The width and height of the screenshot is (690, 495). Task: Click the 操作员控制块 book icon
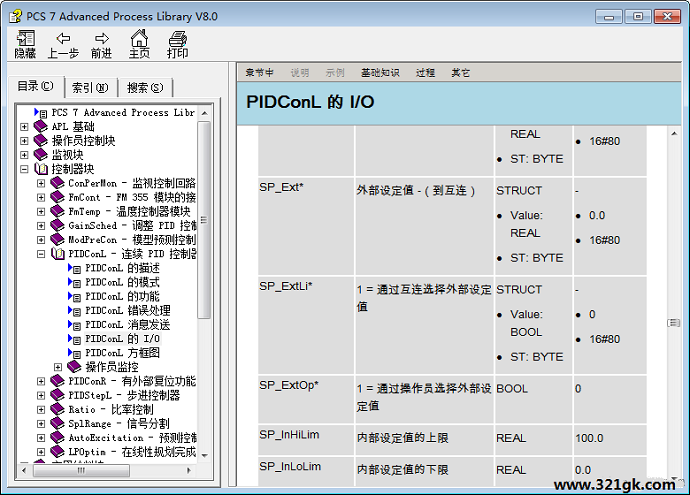coord(40,141)
